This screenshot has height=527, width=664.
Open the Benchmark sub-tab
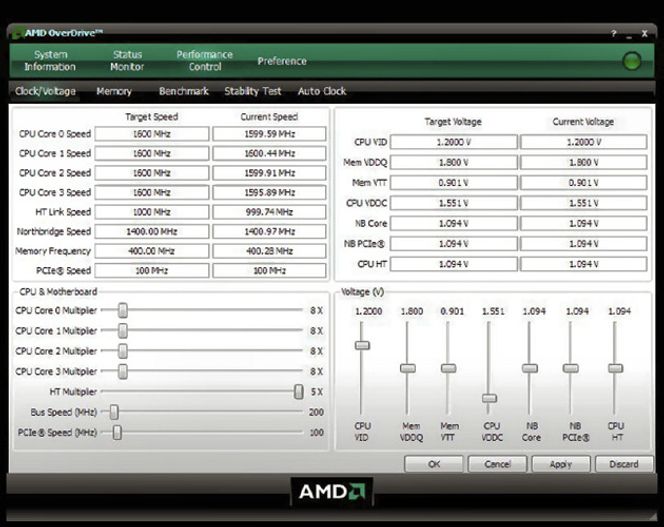tap(184, 91)
